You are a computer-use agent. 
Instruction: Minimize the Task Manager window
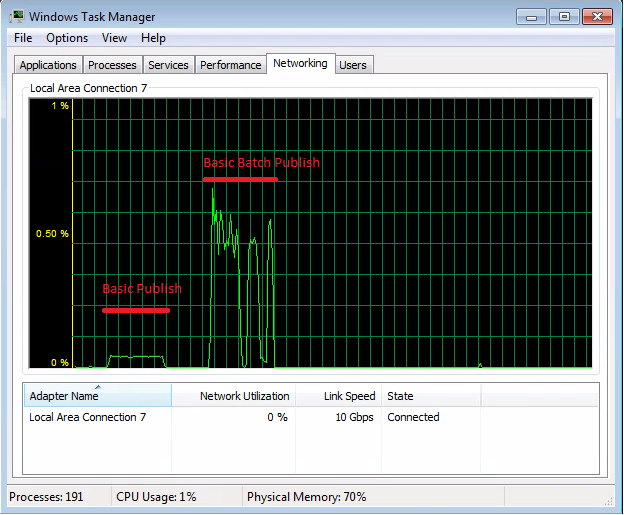coord(531,17)
